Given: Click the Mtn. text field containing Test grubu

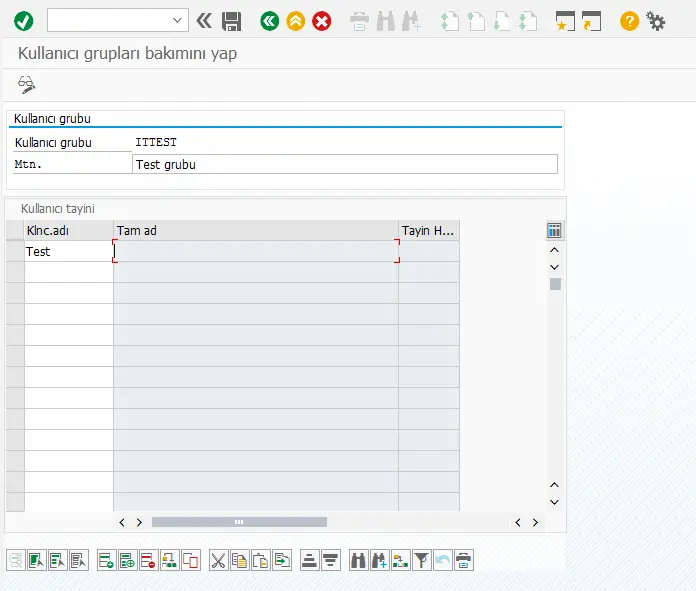Looking at the screenshot, I should click(344, 165).
